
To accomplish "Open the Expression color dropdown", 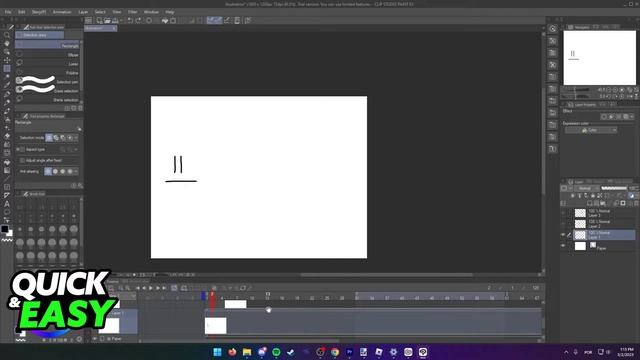I will tap(591, 130).
